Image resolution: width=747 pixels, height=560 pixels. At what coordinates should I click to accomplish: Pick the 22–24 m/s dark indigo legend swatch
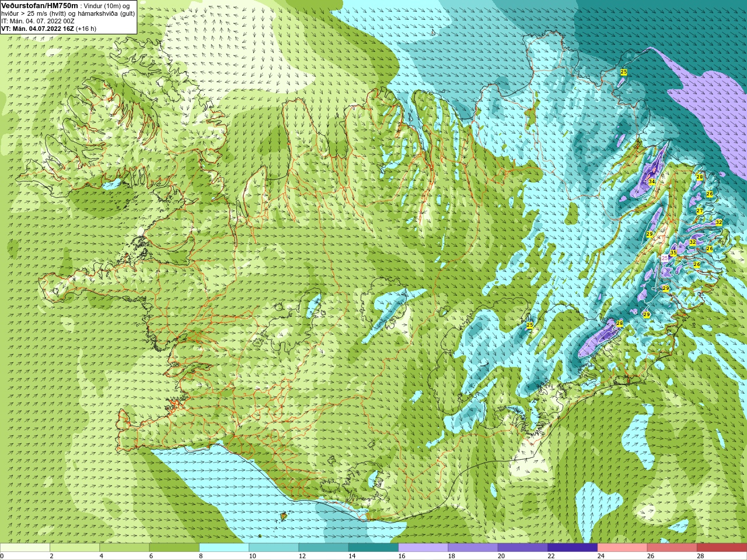(x=573, y=548)
